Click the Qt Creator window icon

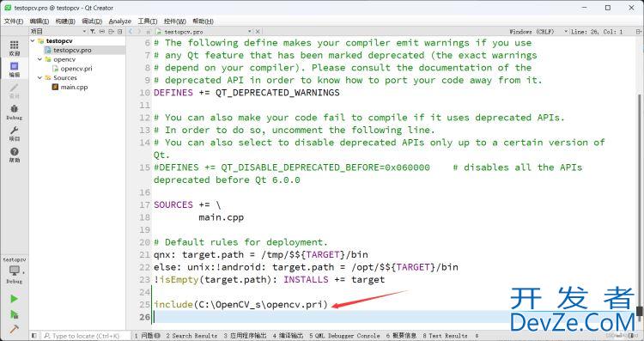coord(8,8)
